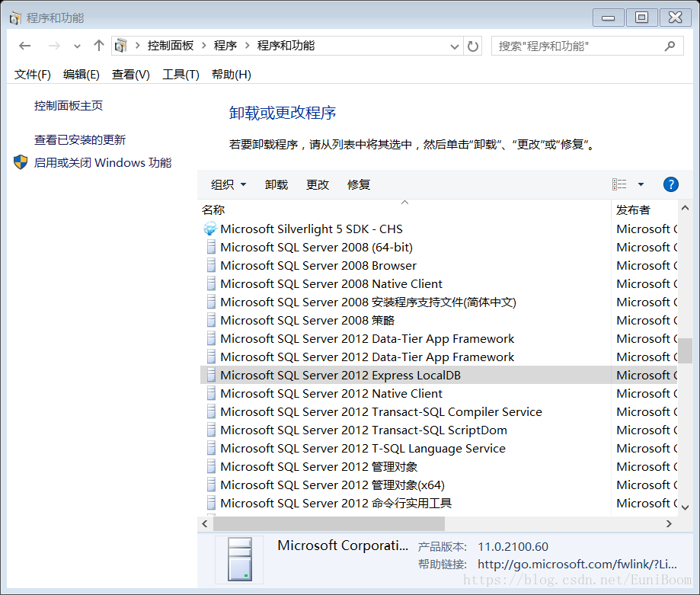Screen dimensions: 700x595
Task: Refresh the Programs and Features list
Action: coord(473,46)
